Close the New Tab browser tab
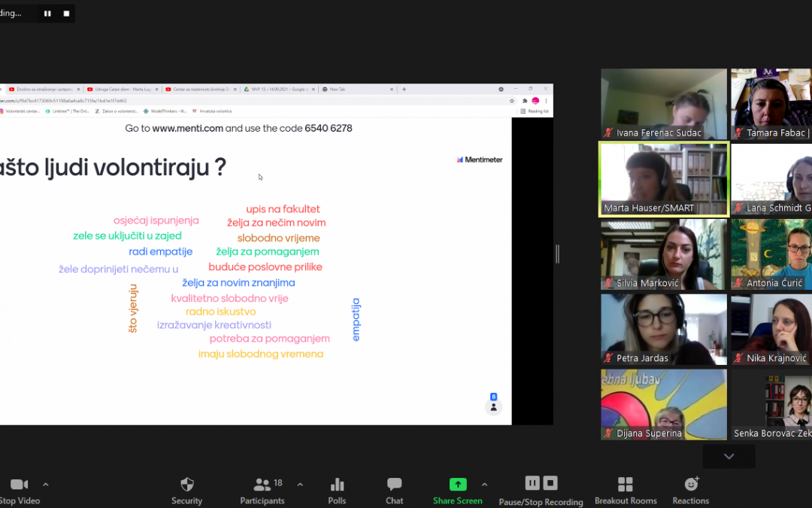This screenshot has height=508, width=812. click(x=392, y=89)
